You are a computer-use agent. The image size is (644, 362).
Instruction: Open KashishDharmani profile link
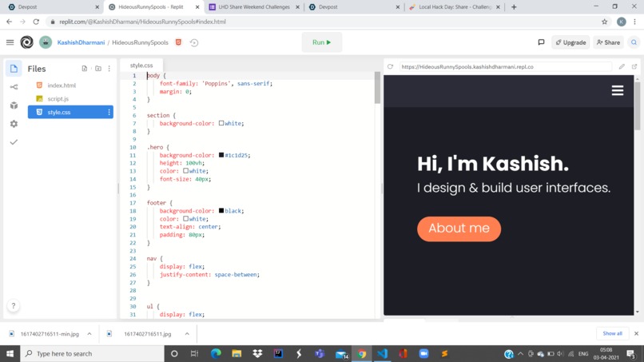[81, 42]
